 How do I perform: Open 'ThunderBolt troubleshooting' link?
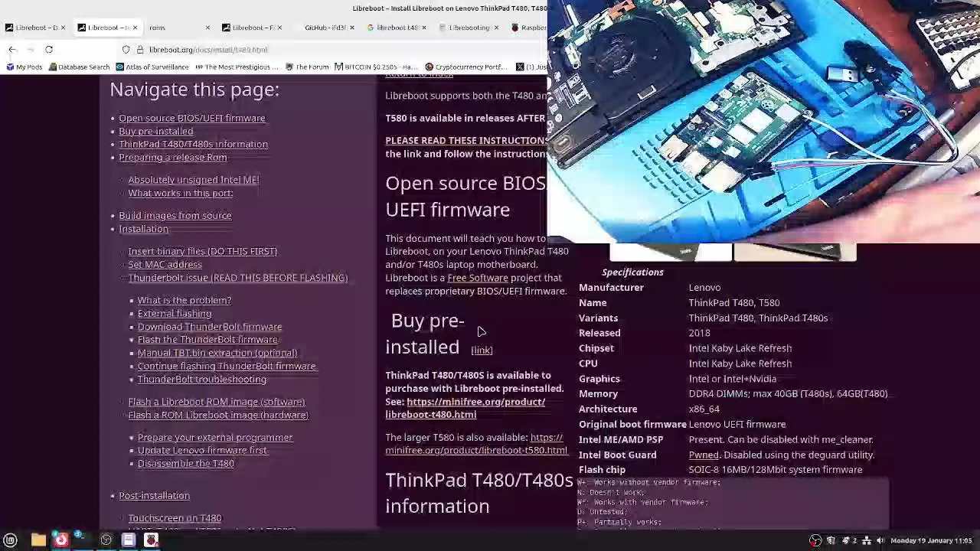(x=201, y=380)
